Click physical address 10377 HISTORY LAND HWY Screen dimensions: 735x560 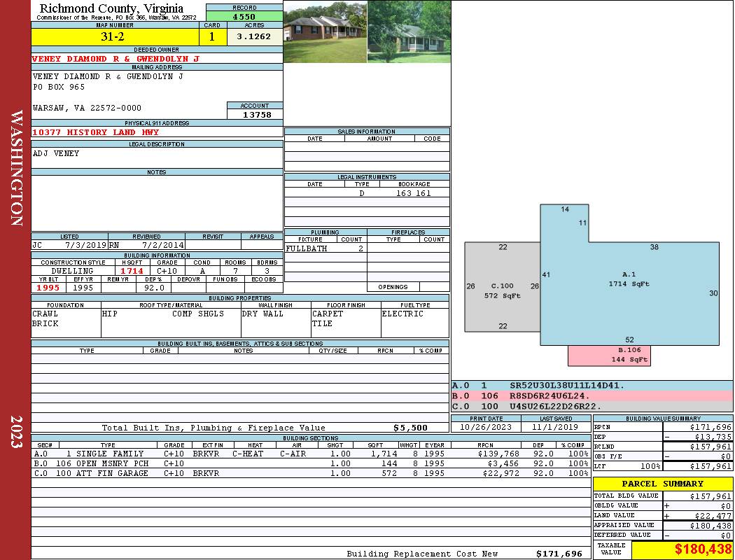point(96,132)
